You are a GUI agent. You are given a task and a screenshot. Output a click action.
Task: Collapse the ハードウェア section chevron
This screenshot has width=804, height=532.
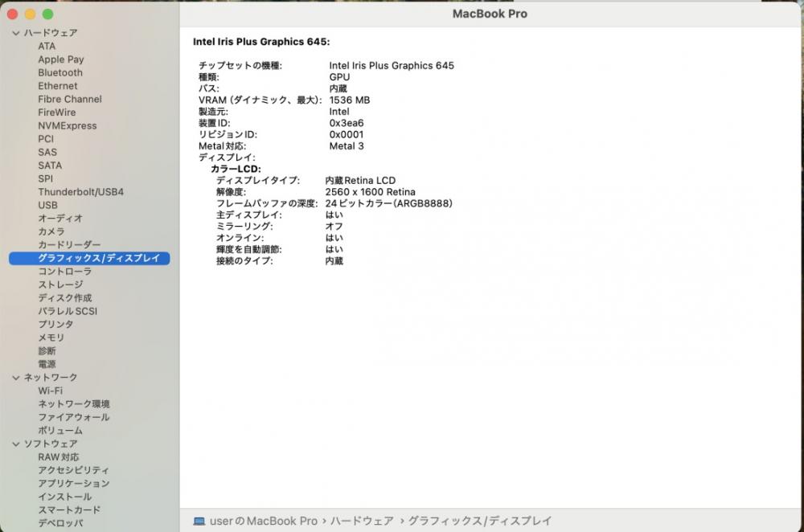16,33
